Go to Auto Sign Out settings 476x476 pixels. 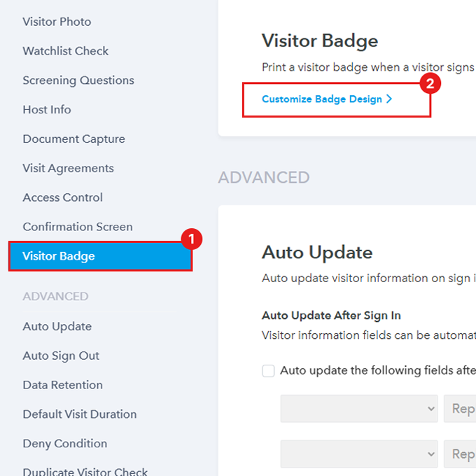tap(61, 356)
